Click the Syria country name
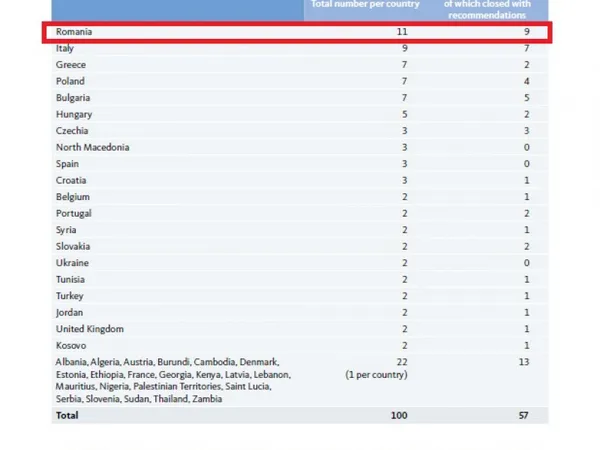This screenshot has height=450, width=600. coord(66,230)
